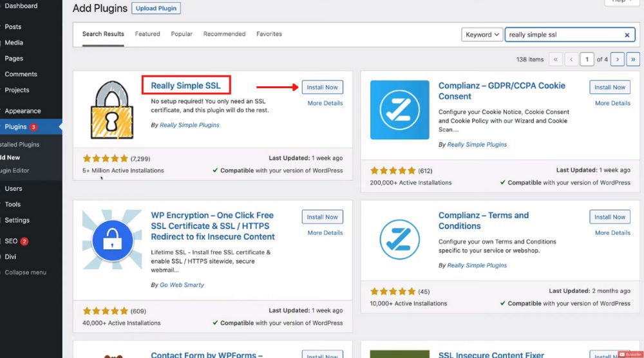The height and width of the screenshot is (358, 644).
Task: Click the Complianz star rating (612)
Action: click(x=393, y=171)
